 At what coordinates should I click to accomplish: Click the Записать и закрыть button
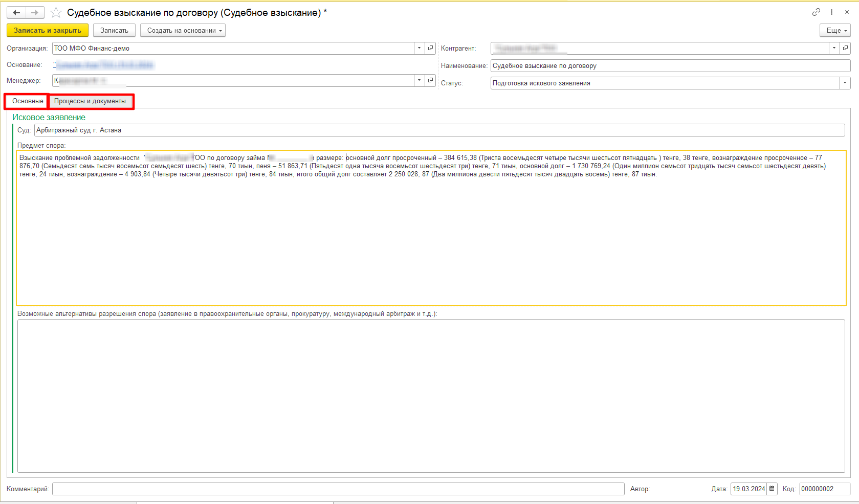[48, 31]
